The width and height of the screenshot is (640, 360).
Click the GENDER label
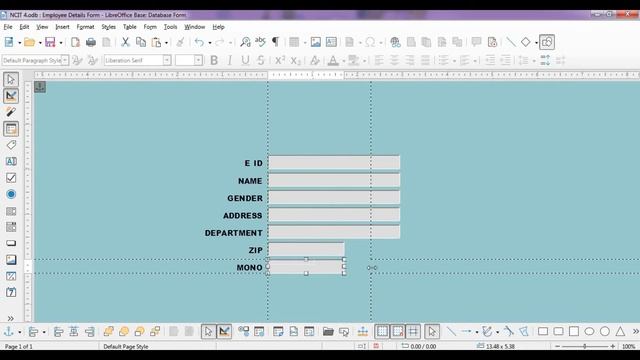[x=245, y=198]
